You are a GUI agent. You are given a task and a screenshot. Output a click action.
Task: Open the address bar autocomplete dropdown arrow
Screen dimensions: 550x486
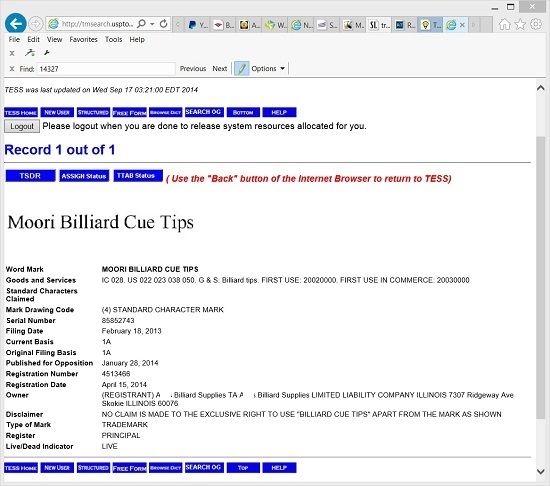(152, 24)
